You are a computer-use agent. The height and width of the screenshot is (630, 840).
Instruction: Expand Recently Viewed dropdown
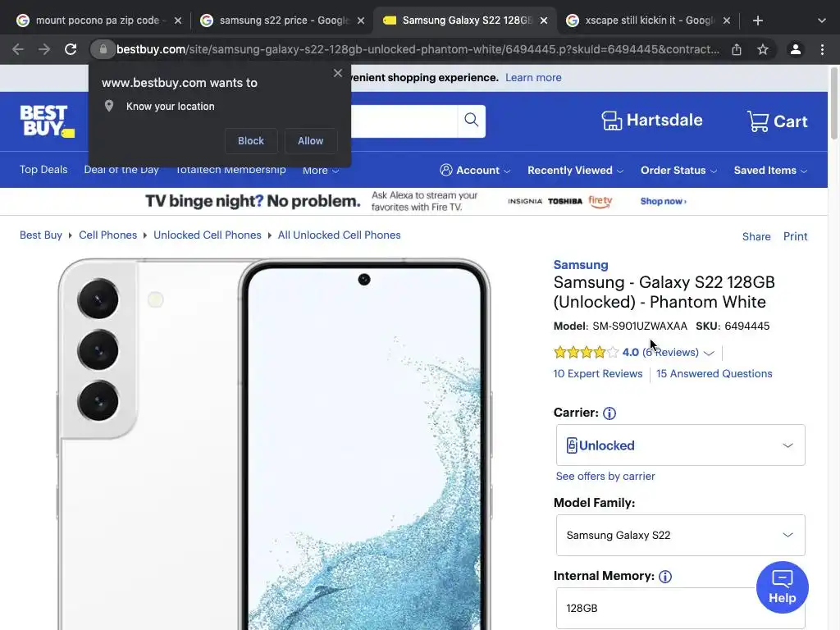click(575, 171)
